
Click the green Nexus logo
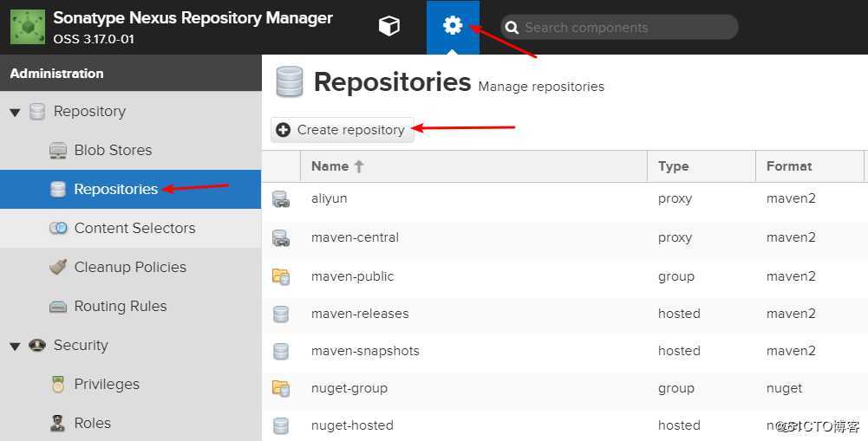point(28,27)
